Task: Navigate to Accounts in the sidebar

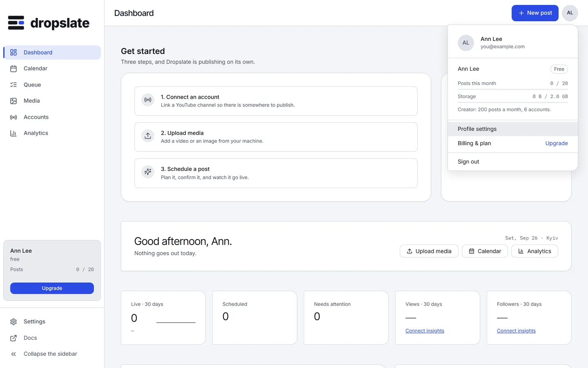Action: click(x=52, y=117)
